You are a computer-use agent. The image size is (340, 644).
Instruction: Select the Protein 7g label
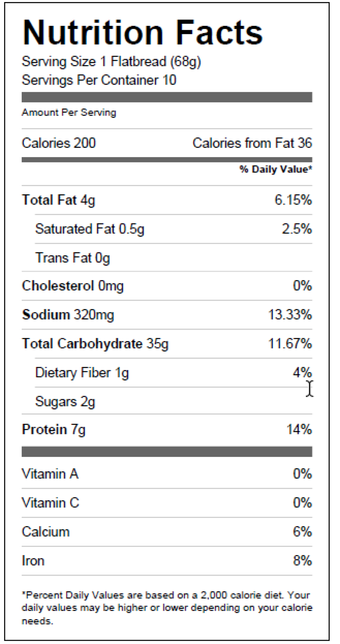54,430
